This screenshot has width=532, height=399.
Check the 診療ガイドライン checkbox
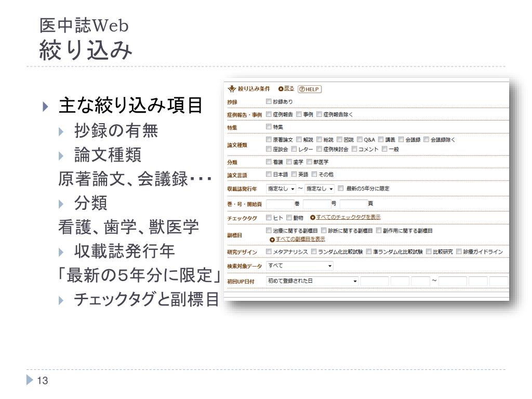(x=459, y=251)
